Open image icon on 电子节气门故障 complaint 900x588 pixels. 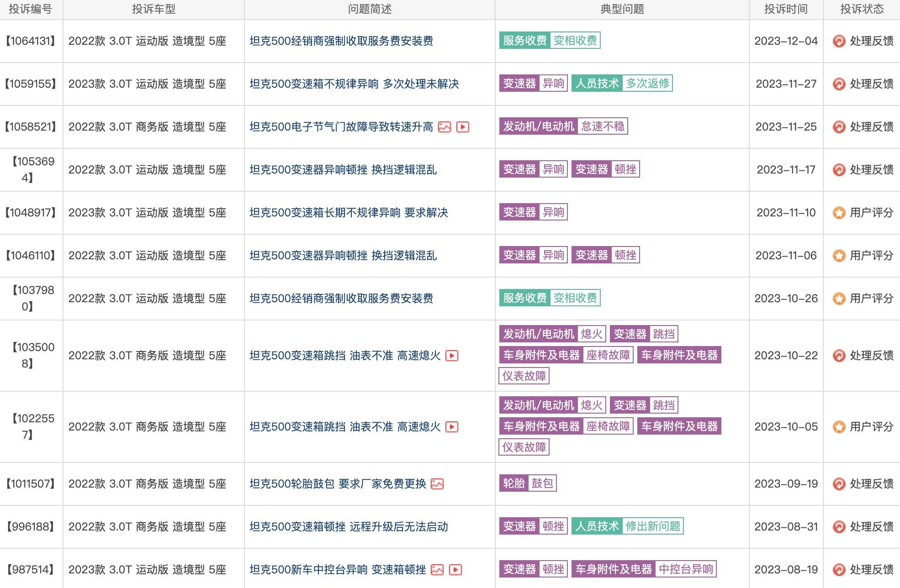coord(444,127)
